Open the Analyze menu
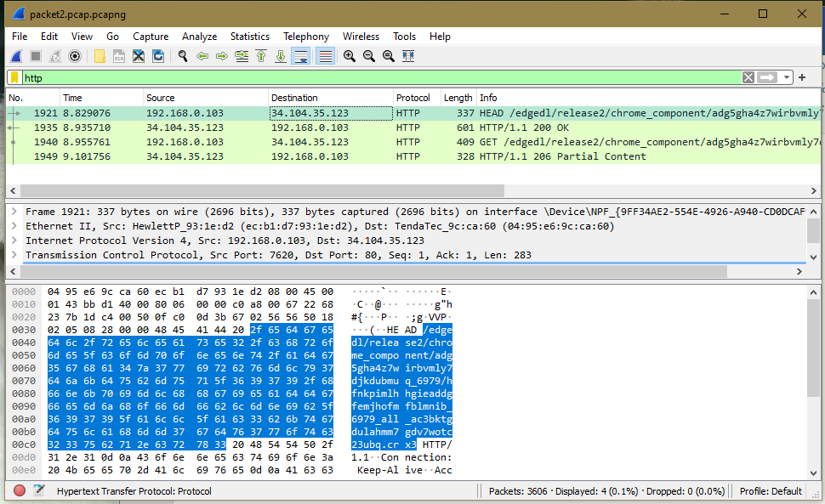 [x=199, y=37]
